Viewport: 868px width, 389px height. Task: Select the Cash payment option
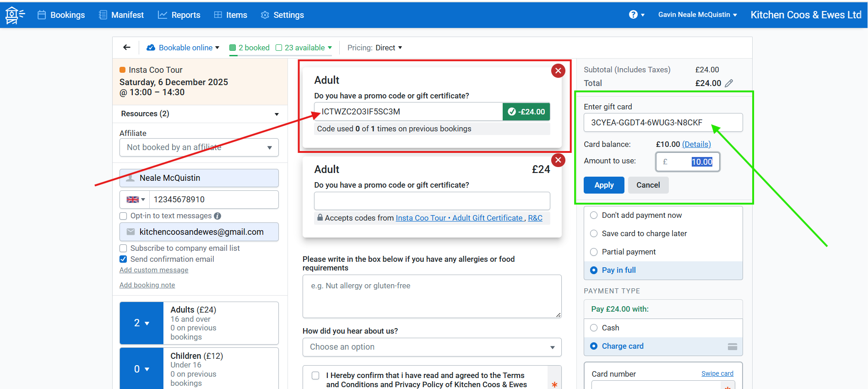(x=594, y=328)
